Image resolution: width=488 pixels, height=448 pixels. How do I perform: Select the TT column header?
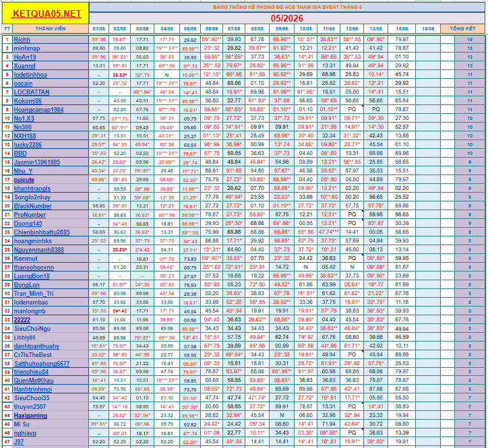[7, 28]
